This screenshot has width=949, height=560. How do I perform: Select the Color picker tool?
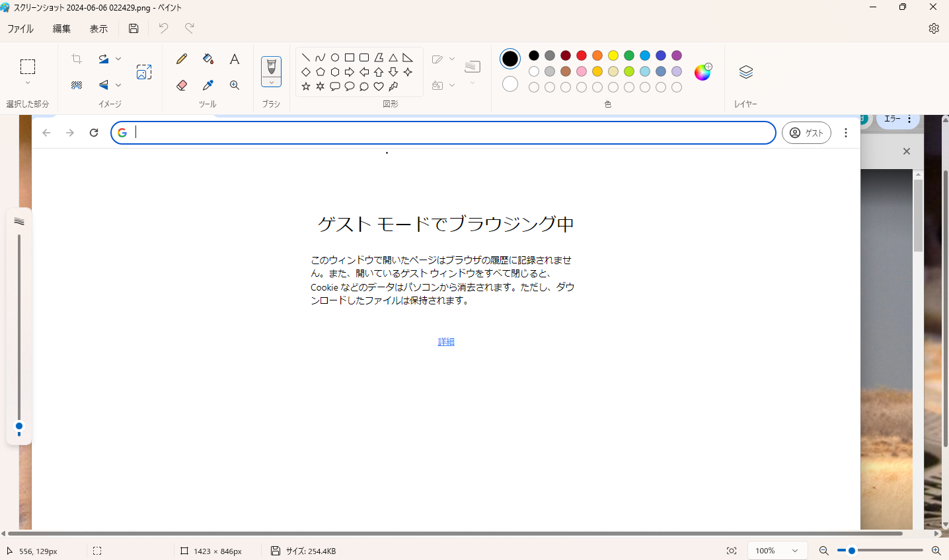point(208,85)
